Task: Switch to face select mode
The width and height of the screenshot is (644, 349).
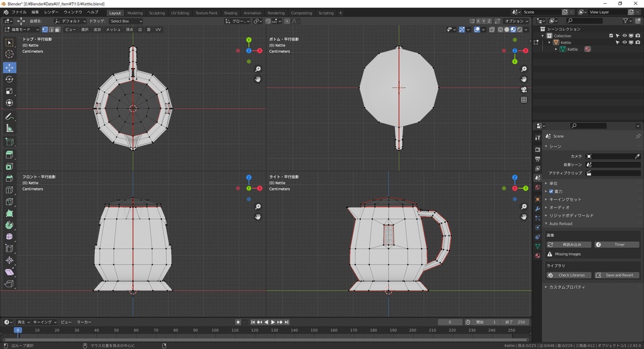Action: pyautogui.click(x=58, y=30)
